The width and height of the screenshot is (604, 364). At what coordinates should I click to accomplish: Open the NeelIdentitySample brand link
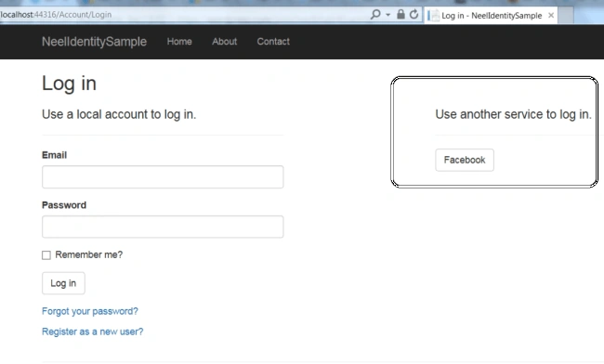(94, 42)
